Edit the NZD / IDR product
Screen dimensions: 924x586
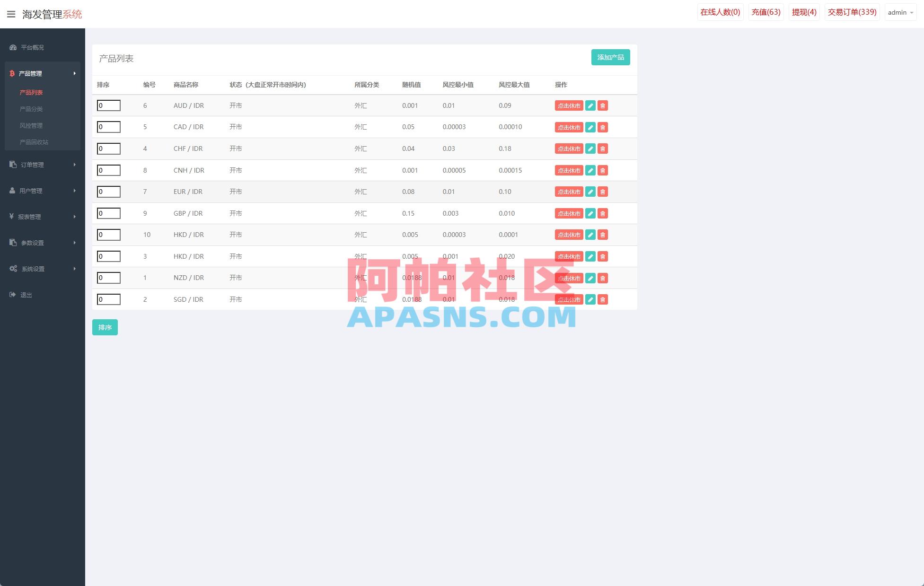590,278
